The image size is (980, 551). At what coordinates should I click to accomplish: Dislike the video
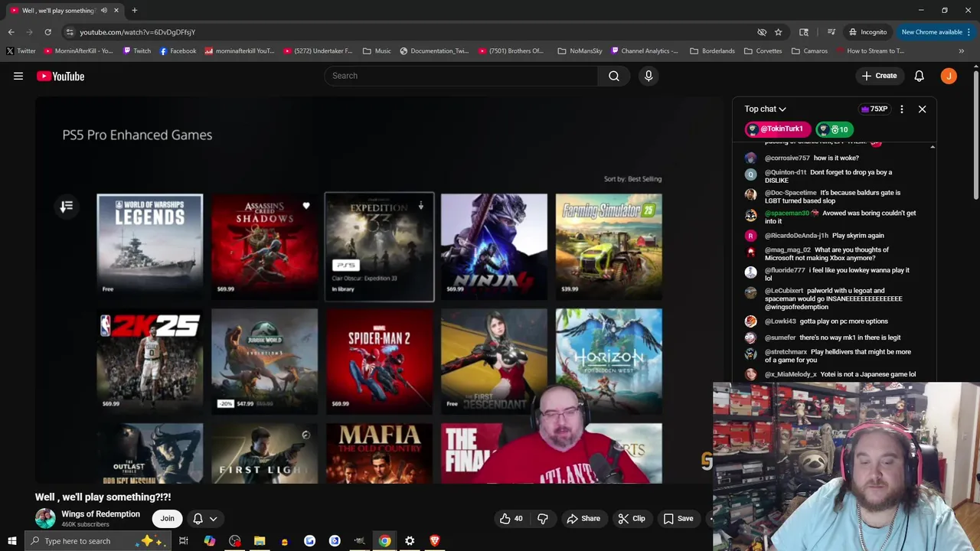[543, 519]
